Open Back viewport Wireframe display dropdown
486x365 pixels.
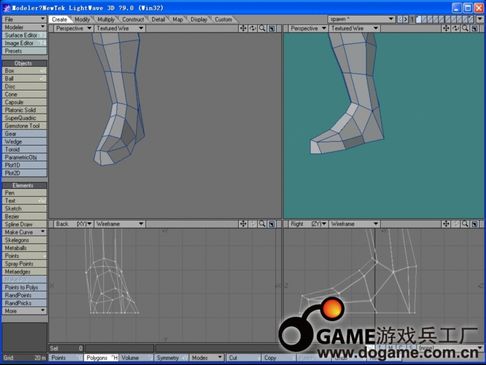(120, 224)
